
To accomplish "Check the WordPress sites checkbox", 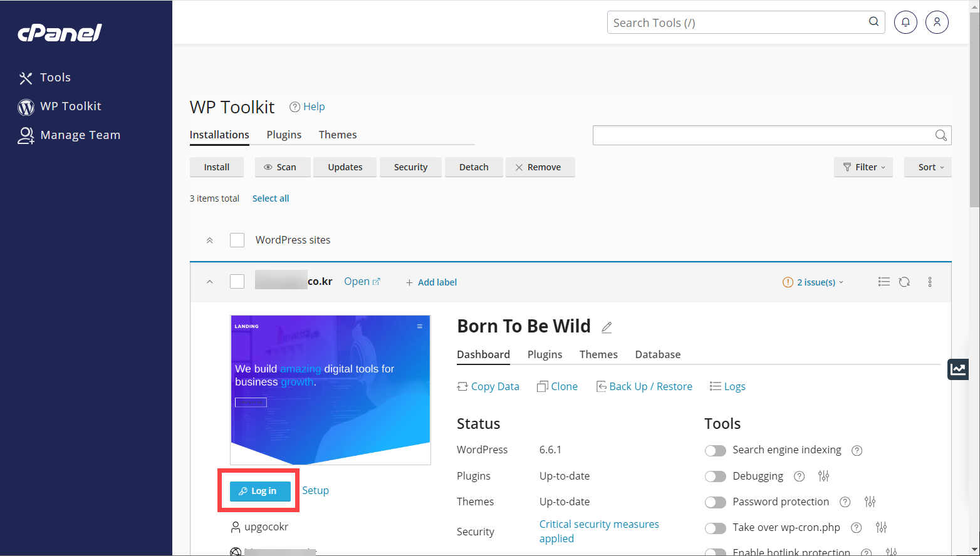I will (237, 240).
